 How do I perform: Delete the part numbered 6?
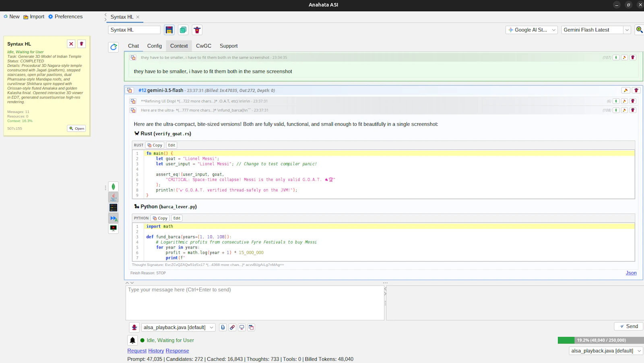point(633,101)
